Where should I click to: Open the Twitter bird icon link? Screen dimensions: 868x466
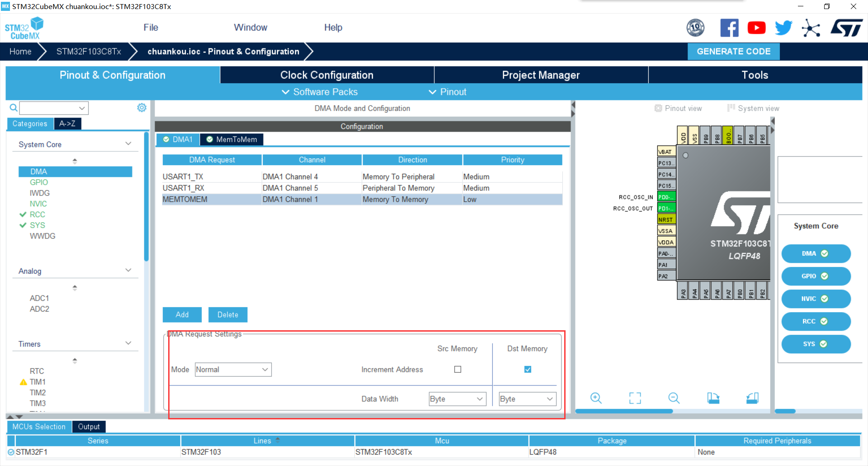tap(783, 28)
